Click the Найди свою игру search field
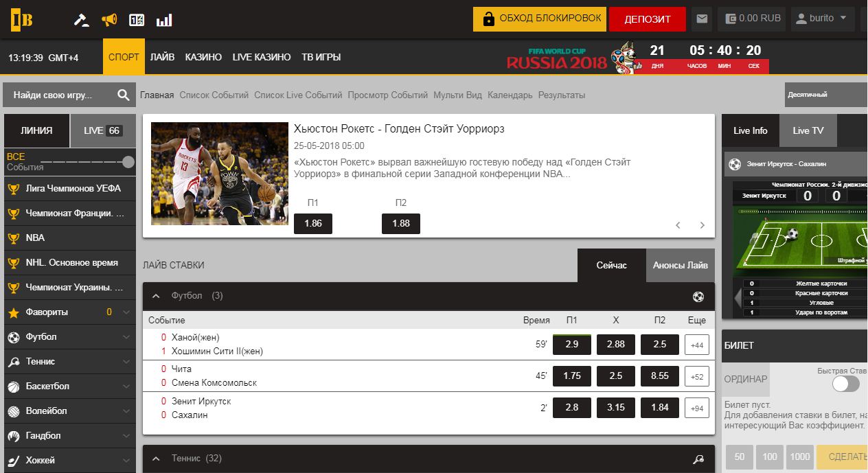The image size is (868, 473). [60, 95]
